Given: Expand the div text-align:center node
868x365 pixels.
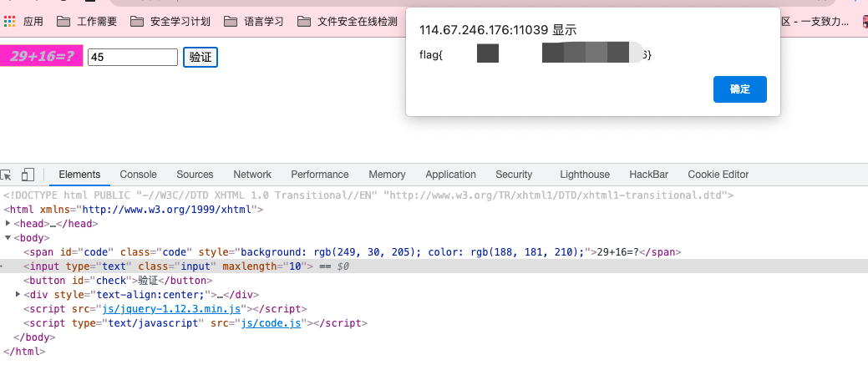Looking at the screenshot, I should tap(18, 295).
